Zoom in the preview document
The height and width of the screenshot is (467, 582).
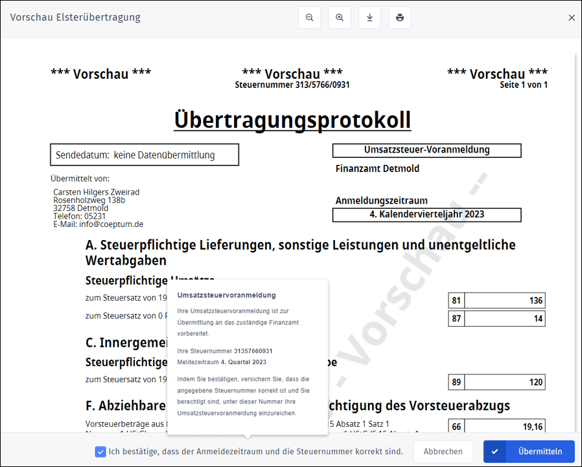pos(339,17)
